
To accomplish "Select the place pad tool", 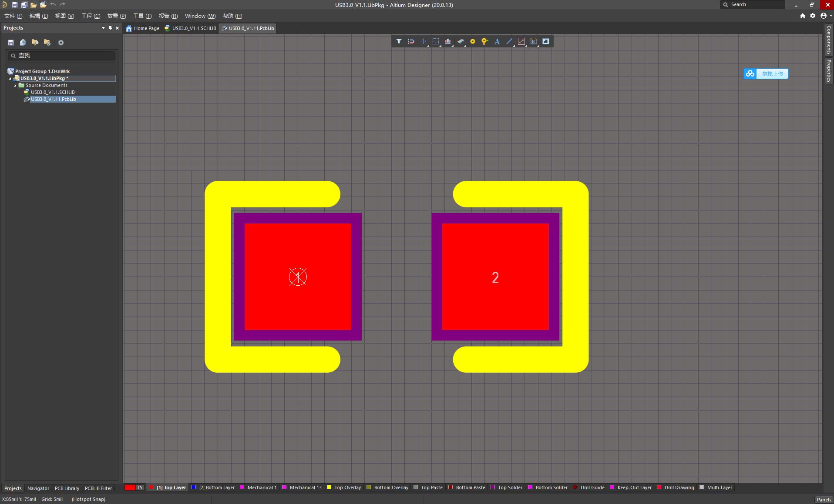I will (x=473, y=41).
